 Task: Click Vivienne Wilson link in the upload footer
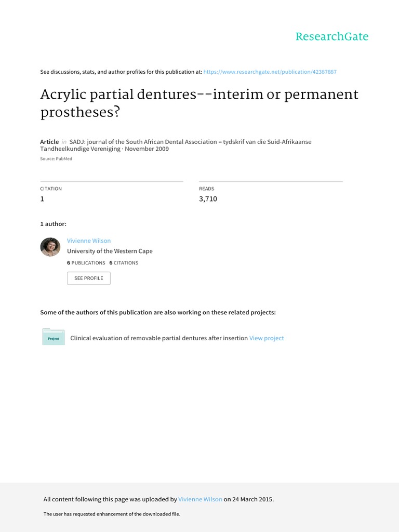pos(200,499)
